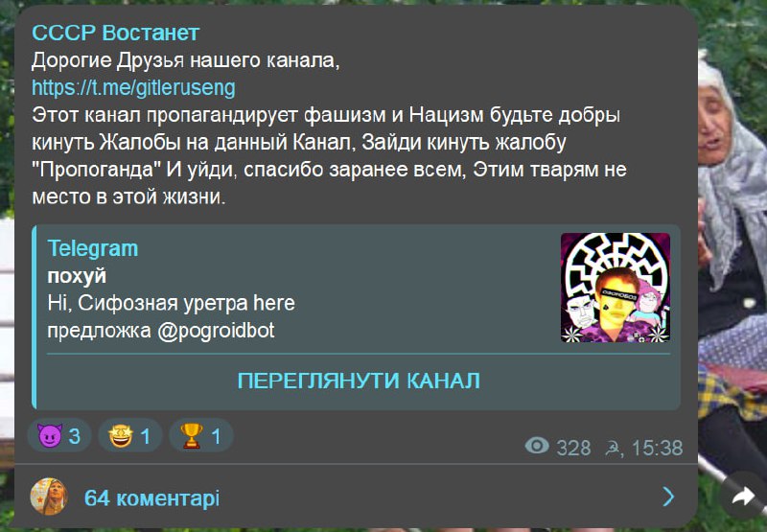767x532 pixels.
Task: Click the hammer and sickle signature icon
Action: [613, 449]
